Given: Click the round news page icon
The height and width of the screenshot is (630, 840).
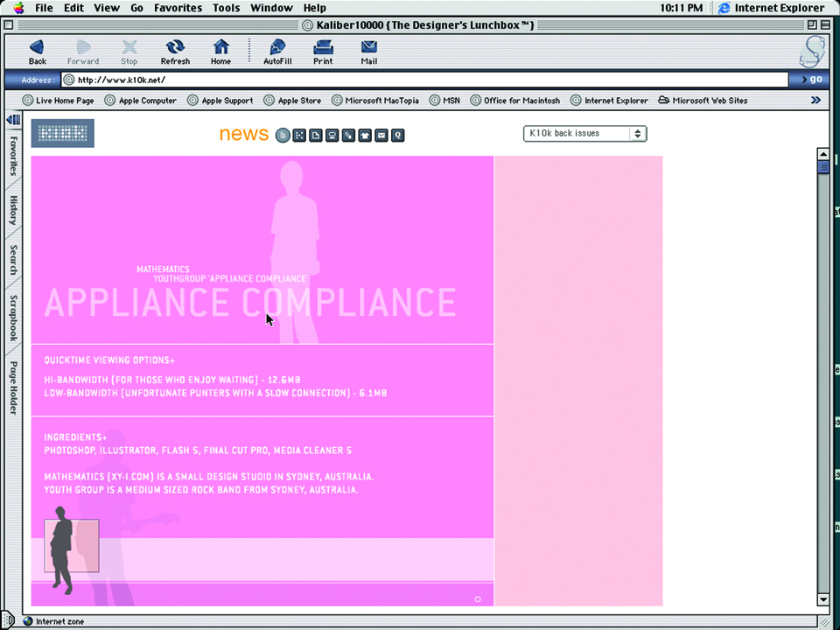Looking at the screenshot, I should (283, 136).
